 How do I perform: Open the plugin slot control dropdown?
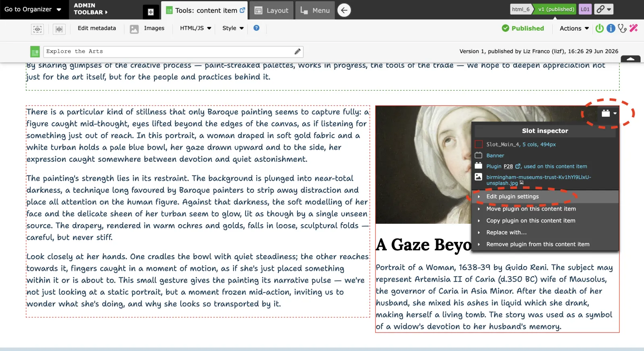(x=609, y=114)
